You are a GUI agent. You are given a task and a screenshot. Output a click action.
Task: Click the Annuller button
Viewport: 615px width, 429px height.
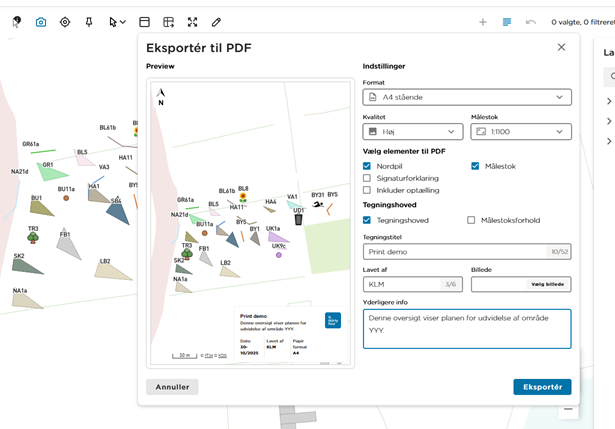coord(172,387)
